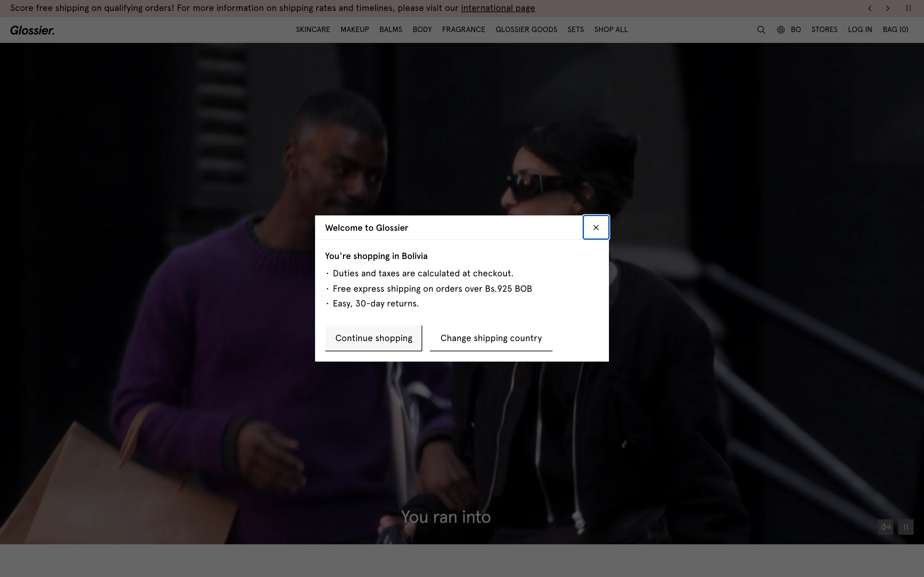This screenshot has width=924, height=577.
Task: Open BO country dropdown
Action: coord(796,29)
